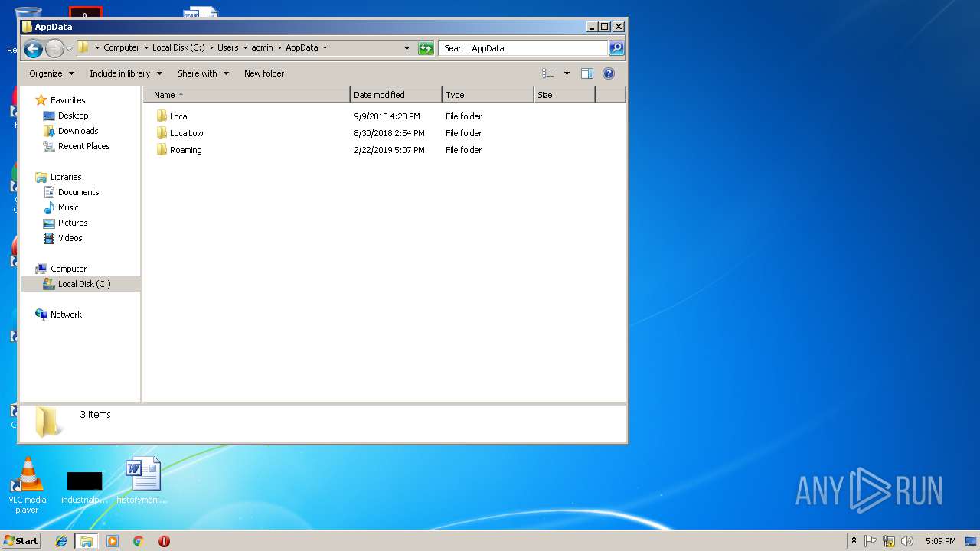Expand the dropdown arrow after AppData breadcrumb

coord(325,47)
